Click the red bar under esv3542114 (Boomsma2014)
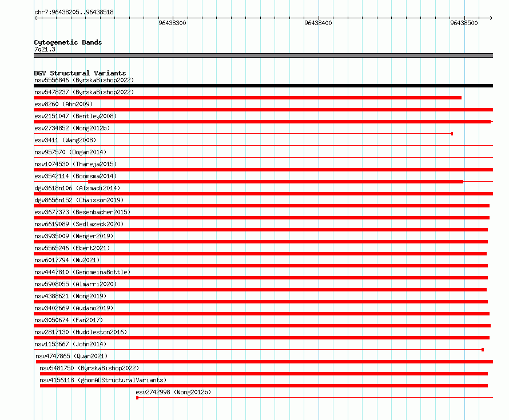Screen dimensions: 509x420 point(276,182)
